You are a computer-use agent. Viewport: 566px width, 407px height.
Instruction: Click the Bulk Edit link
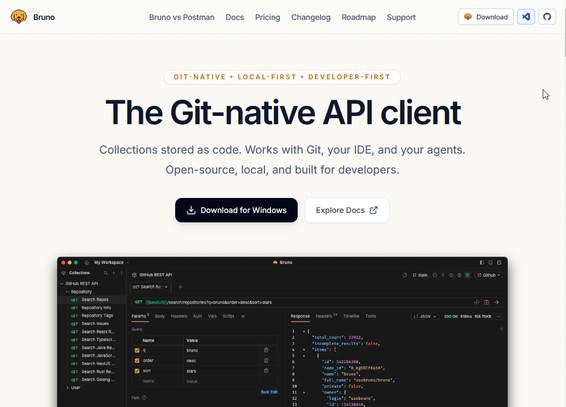pos(269,392)
